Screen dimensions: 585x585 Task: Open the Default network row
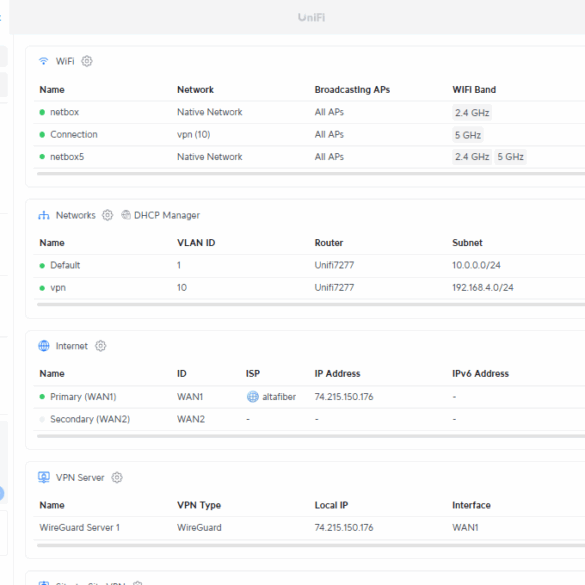point(309,266)
